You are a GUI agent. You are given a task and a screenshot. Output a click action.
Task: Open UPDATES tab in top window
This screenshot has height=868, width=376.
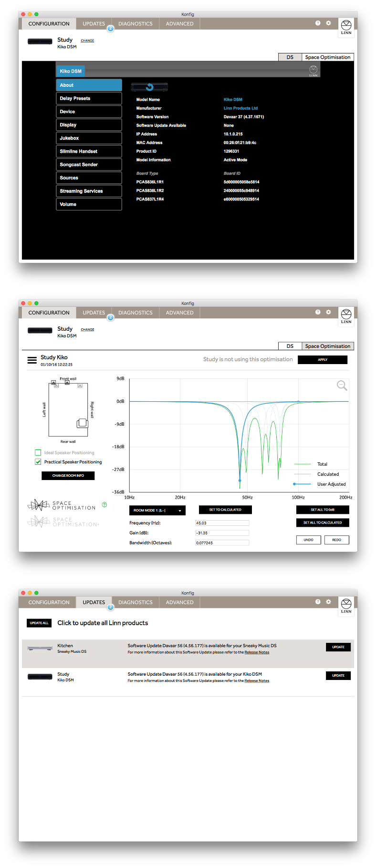click(94, 23)
